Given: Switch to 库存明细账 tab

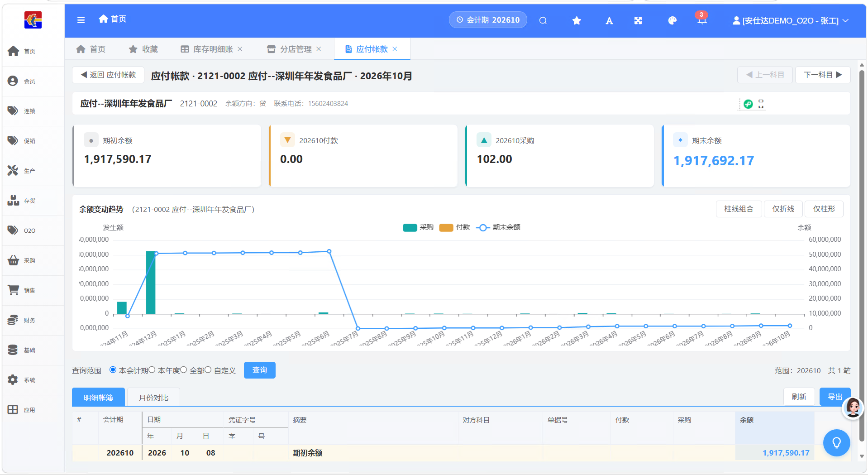Looking at the screenshot, I should click(212, 49).
